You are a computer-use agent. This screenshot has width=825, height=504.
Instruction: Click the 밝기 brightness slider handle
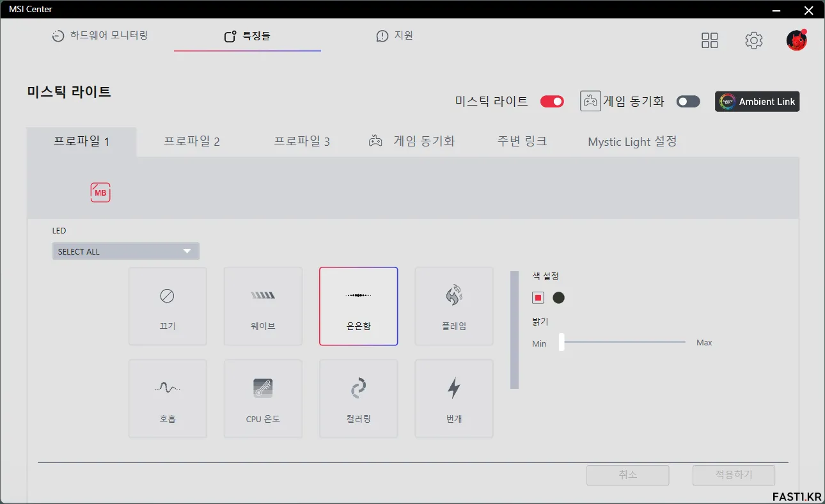(x=562, y=342)
